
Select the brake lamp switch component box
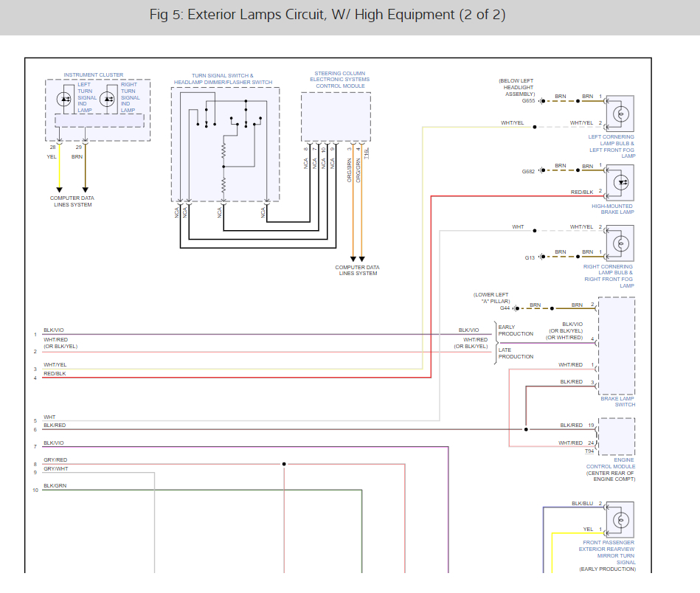617,346
